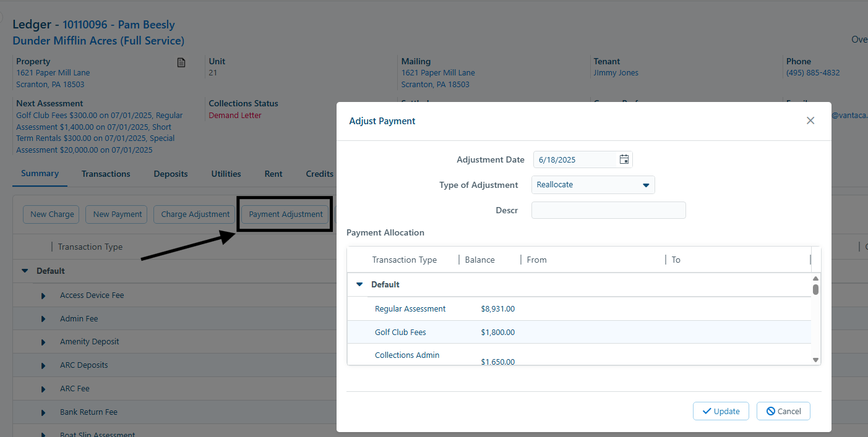
Task: Cancel the payment adjustment
Action: [x=783, y=410]
